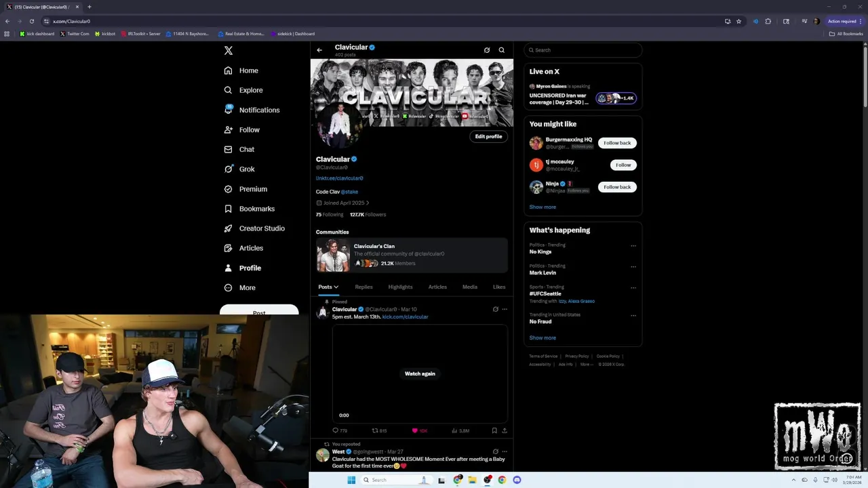Open Explore from the sidebar

tap(243, 90)
